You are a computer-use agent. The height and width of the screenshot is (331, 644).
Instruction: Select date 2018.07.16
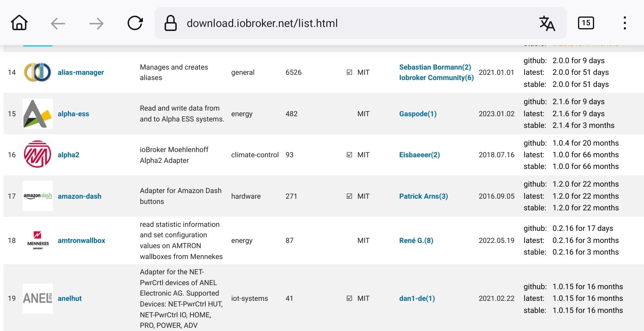pos(496,155)
